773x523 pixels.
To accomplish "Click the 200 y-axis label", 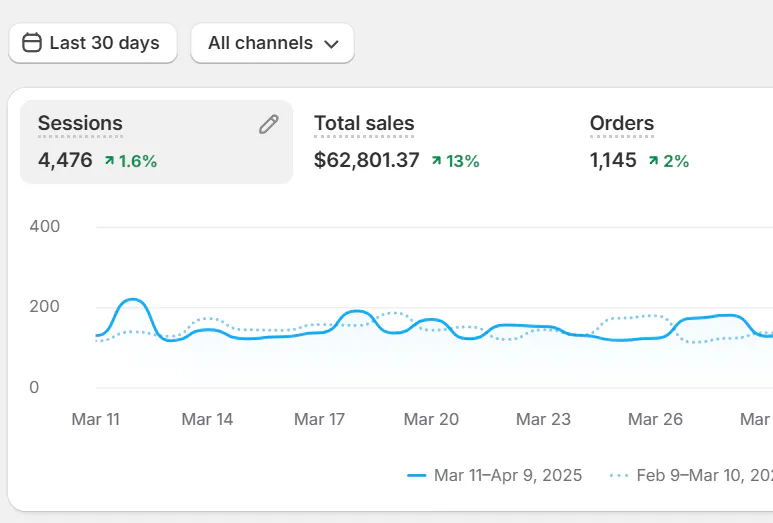I will pyautogui.click(x=44, y=307).
